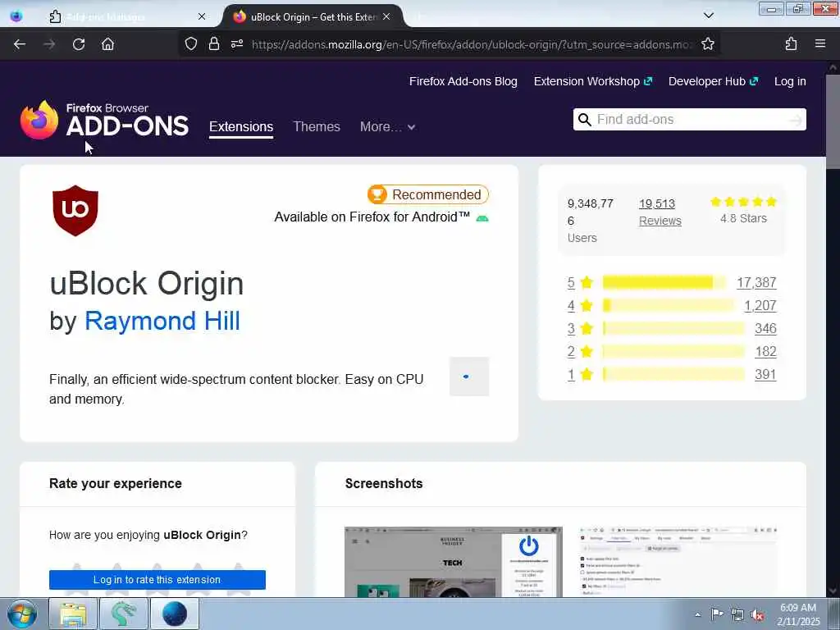The image size is (840, 630).
Task: Open the list all tabs dropdown arrow
Action: (709, 15)
